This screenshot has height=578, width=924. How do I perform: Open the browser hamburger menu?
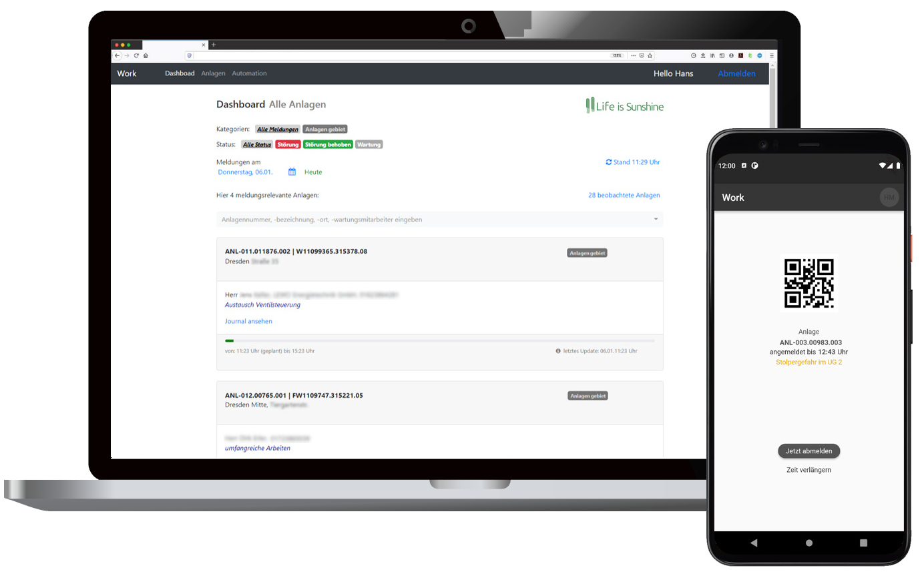[772, 55]
